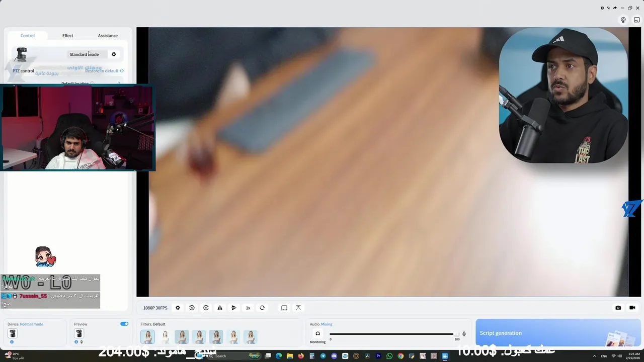Open Discord from the taskbar
644x362 pixels.
click(334, 356)
